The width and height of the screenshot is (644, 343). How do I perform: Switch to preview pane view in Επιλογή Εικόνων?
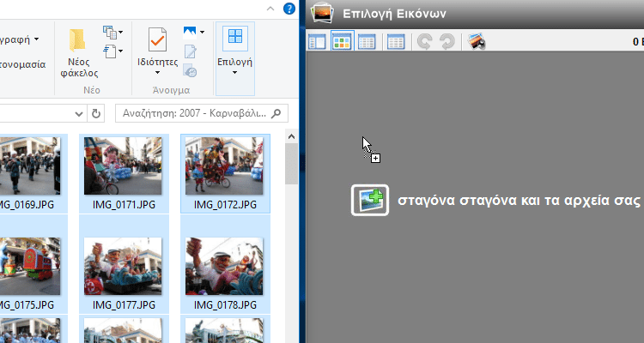click(x=317, y=42)
